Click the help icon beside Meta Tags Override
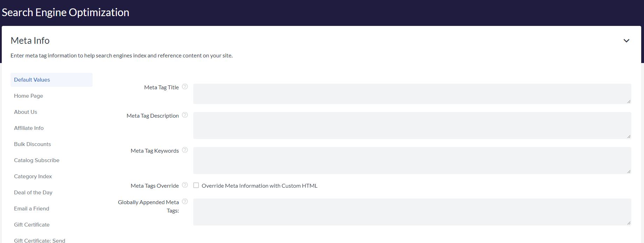The width and height of the screenshot is (644, 243). 185,185
